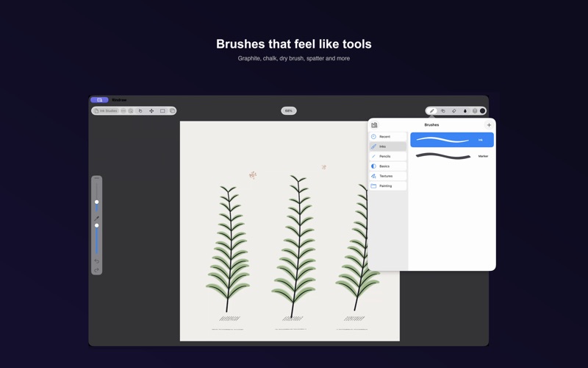This screenshot has width=588, height=368.
Task: Click the middle fern drawing on canvas
Action: [x=295, y=247]
